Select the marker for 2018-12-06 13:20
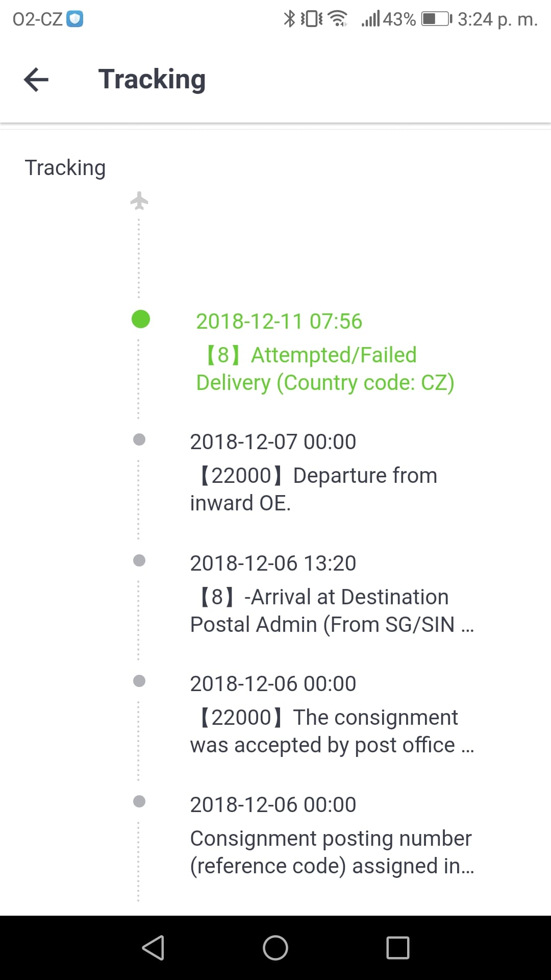Screen dimensions: 551x980 (139, 560)
